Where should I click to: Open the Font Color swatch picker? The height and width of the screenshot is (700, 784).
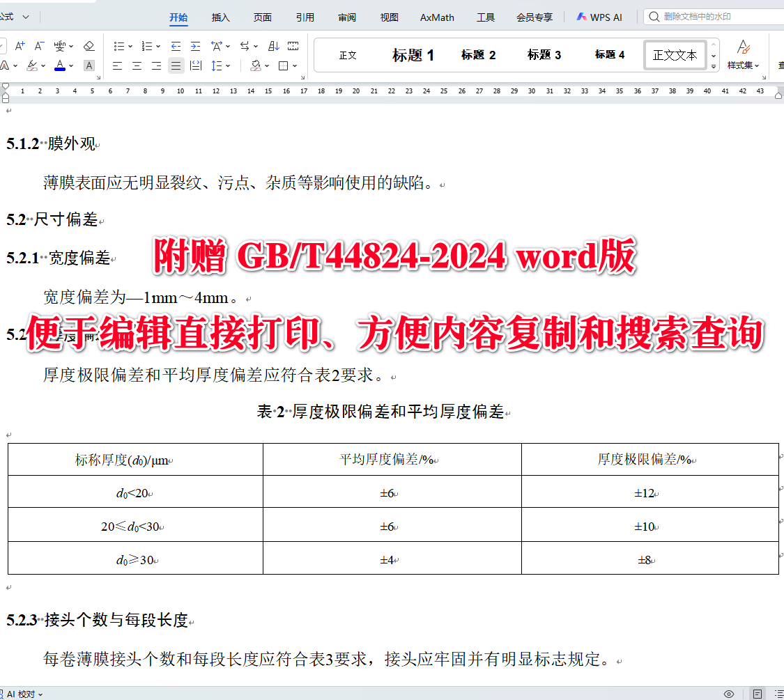tap(70, 65)
